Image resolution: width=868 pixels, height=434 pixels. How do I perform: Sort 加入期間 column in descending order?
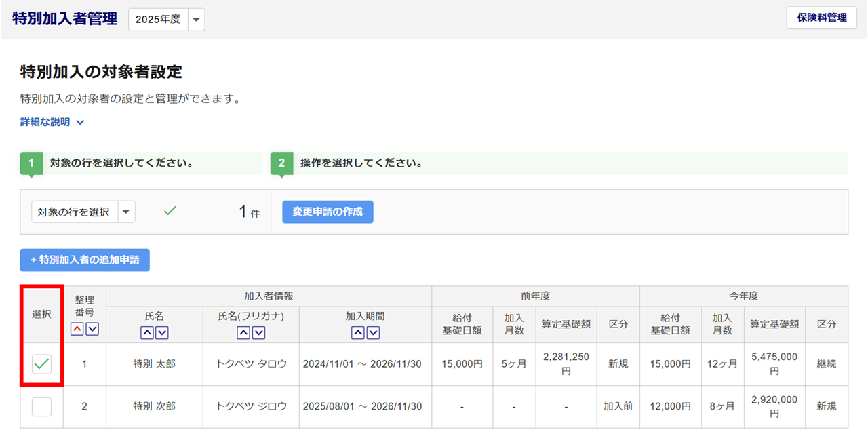tap(372, 332)
